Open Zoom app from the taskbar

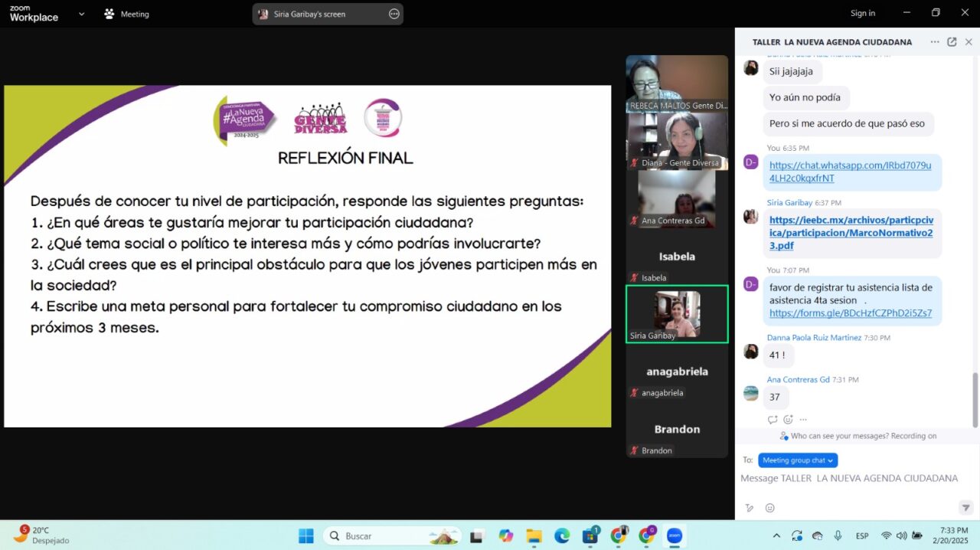(675, 535)
